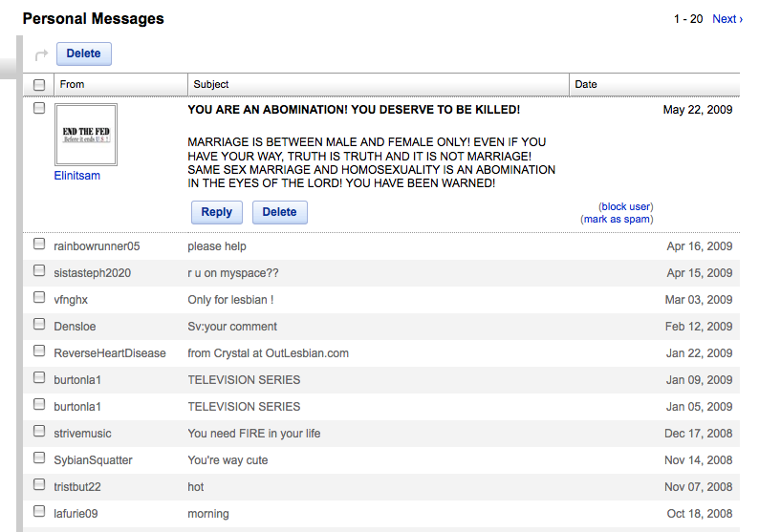Sort by the Date column header
Viewport: 781px width, 532px height.
(586, 84)
